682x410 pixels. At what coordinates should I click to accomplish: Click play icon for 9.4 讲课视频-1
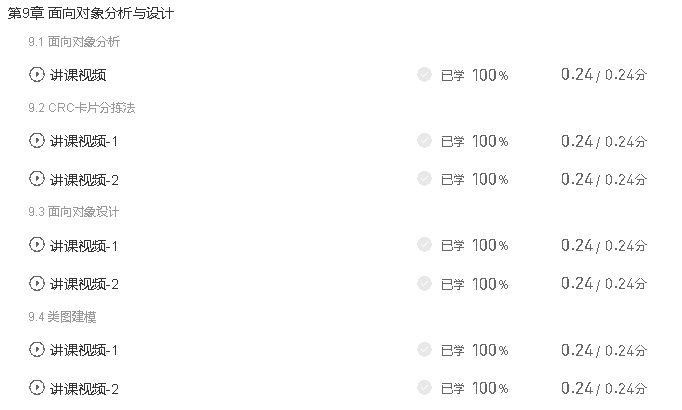coord(37,350)
